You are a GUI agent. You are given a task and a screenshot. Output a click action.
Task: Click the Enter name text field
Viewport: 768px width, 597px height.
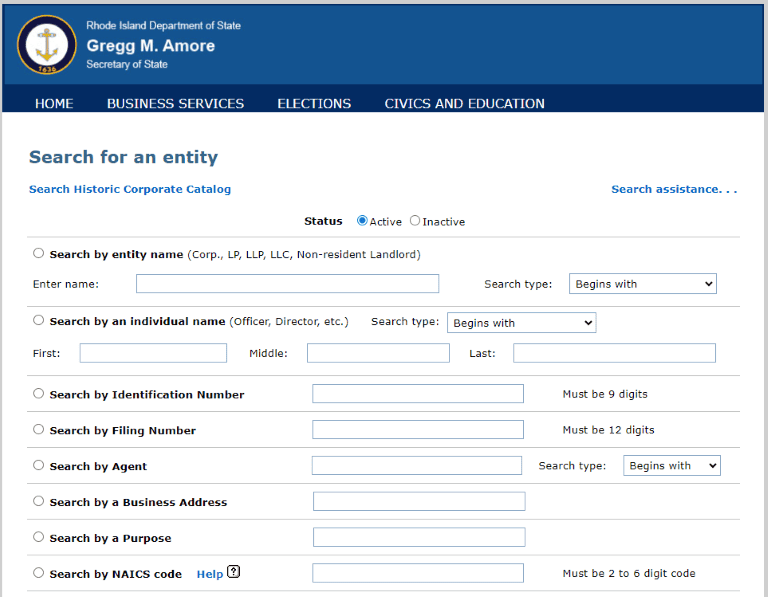pos(287,284)
